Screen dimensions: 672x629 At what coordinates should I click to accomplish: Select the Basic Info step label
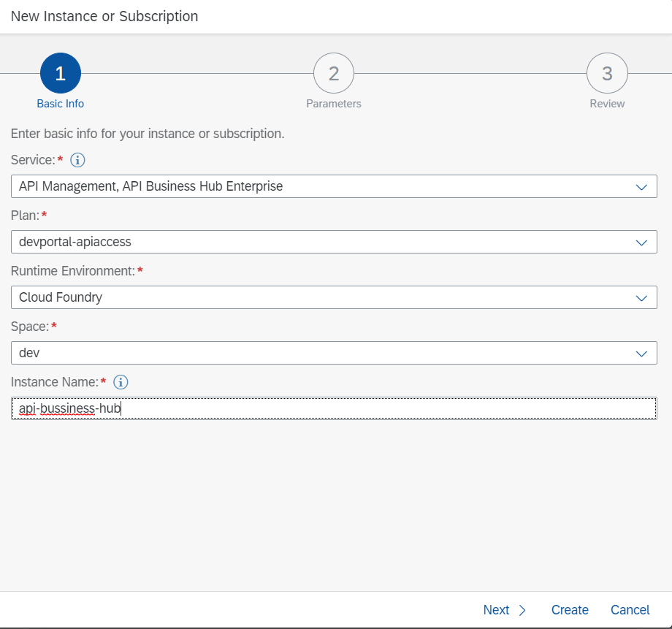click(x=61, y=104)
